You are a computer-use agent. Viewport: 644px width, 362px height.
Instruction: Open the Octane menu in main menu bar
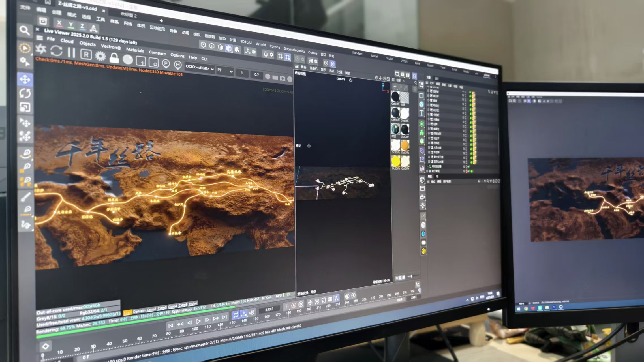(313, 53)
